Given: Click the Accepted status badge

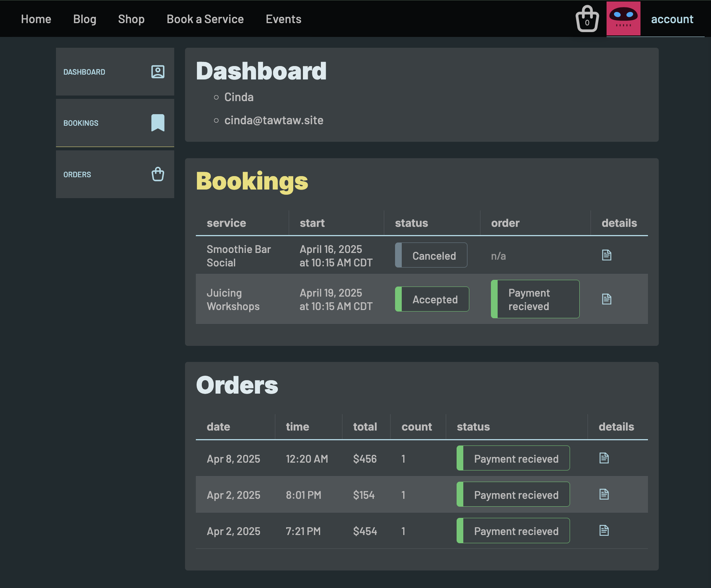Looking at the screenshot, I should coord(432,299).
